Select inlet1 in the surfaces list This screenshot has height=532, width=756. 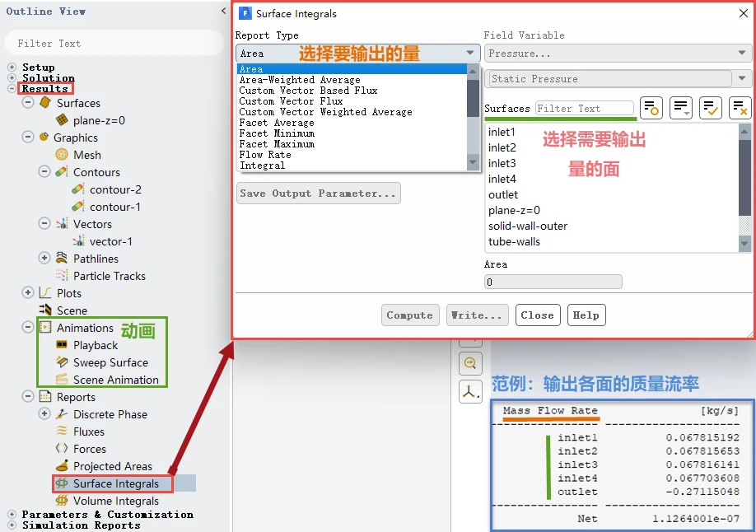[x=502, y=132]
